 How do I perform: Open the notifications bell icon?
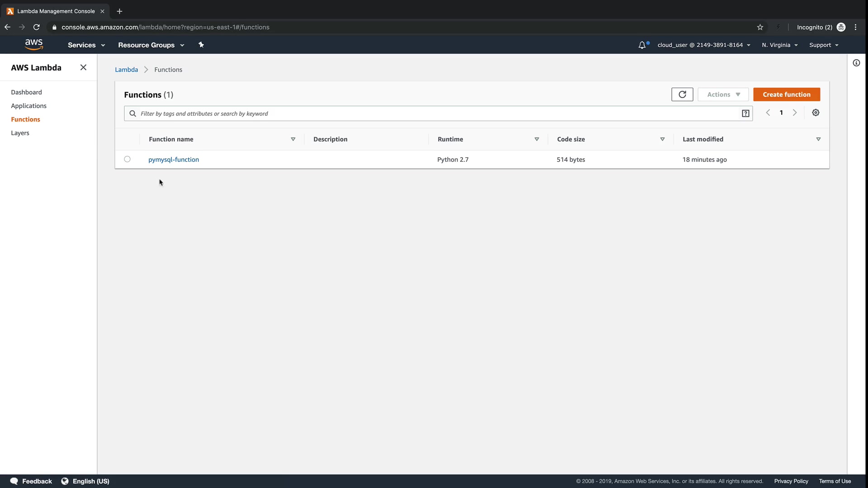pyautogui.click(x=642, y=45)
